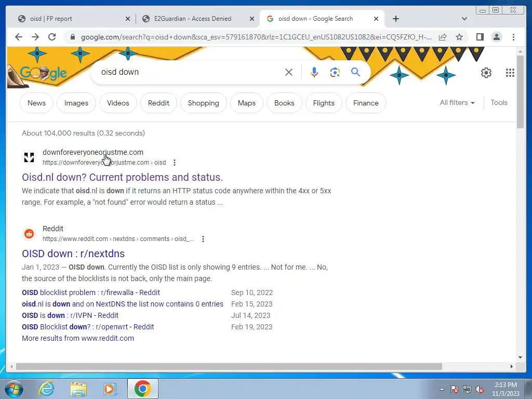Go forward to next page
Image resolution: width=532 pixels, height=399 pixels.
35,37
